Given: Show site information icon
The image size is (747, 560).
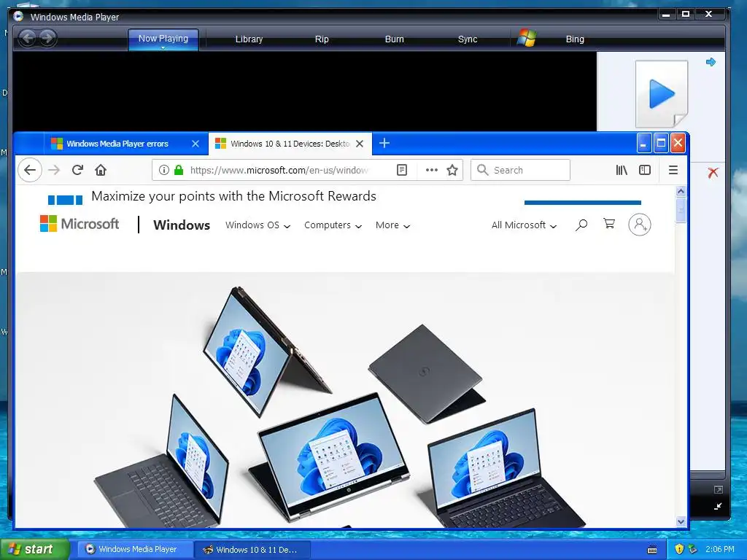Looking at the screenshot, I should click(164, 170).
